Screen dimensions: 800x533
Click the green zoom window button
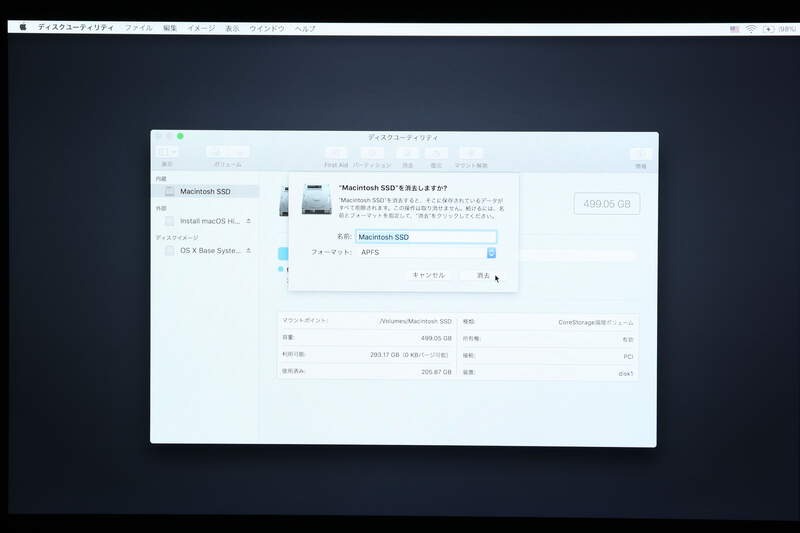(x=180, y=136)
